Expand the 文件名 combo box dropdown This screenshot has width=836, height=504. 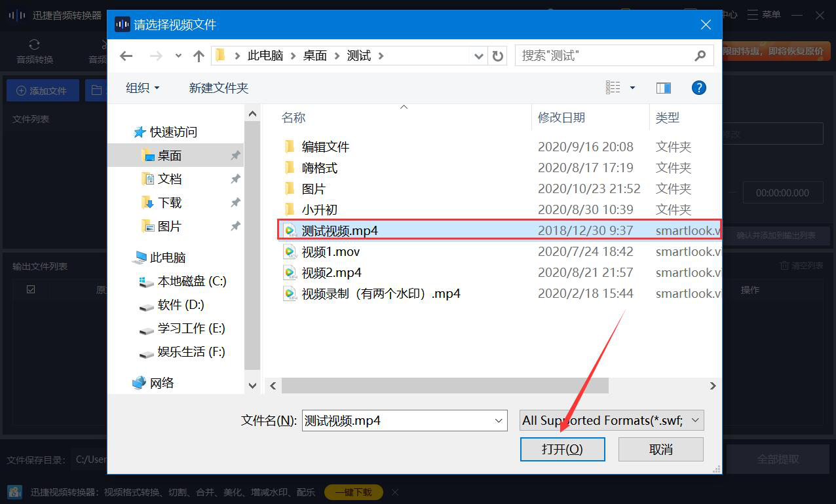click(499, 421)
